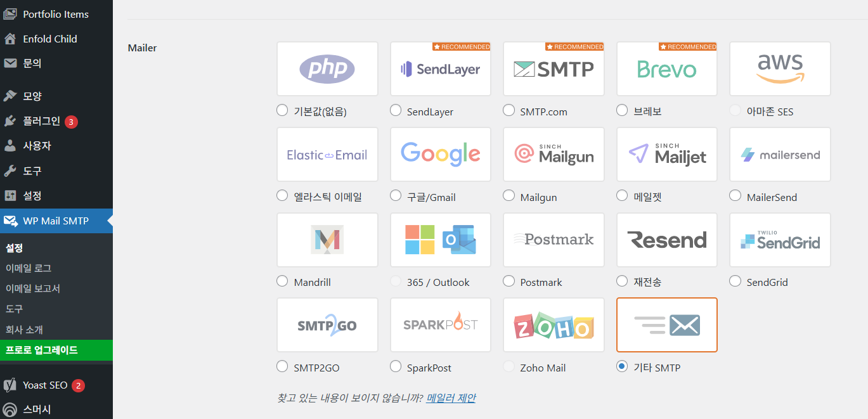Open the 이메일 보고서 submenu item
The width and height of the screenshot is (868, 419).
[33, 288]
